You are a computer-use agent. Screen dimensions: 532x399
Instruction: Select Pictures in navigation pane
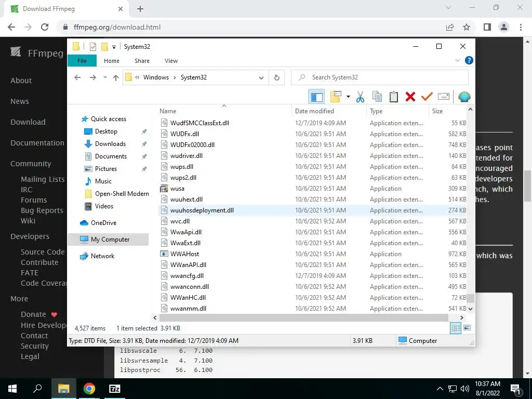pyautogui.click(x=106, y=169)
